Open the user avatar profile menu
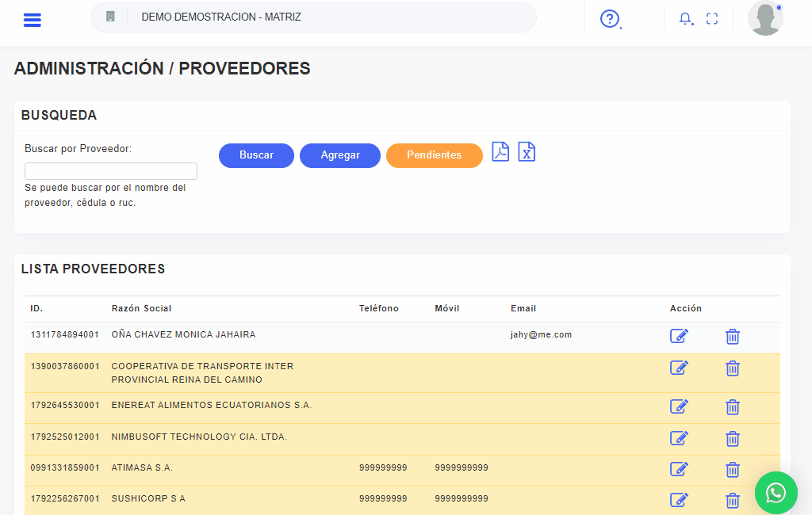Image resolution: width=812 pixels, height=515 pixels. (x=765, y=19)
